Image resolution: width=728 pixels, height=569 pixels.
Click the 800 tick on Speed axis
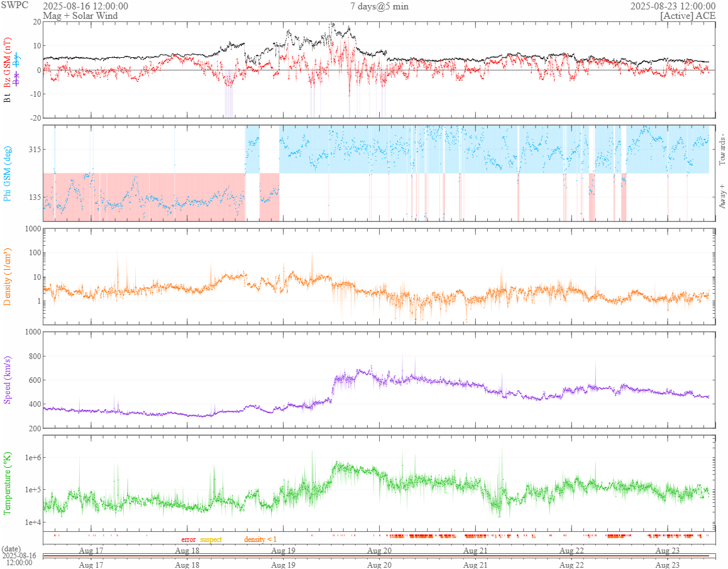(35, 356)
